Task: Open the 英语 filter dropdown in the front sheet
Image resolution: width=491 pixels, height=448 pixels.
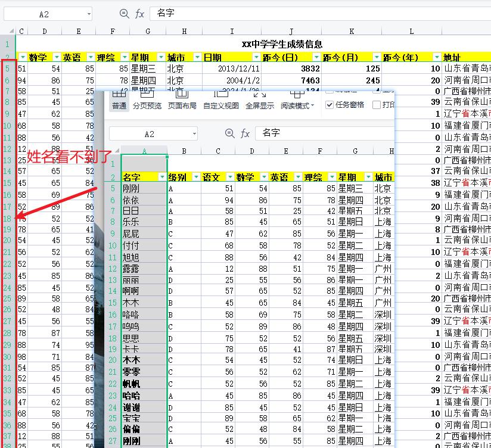Action: [298, 177]
